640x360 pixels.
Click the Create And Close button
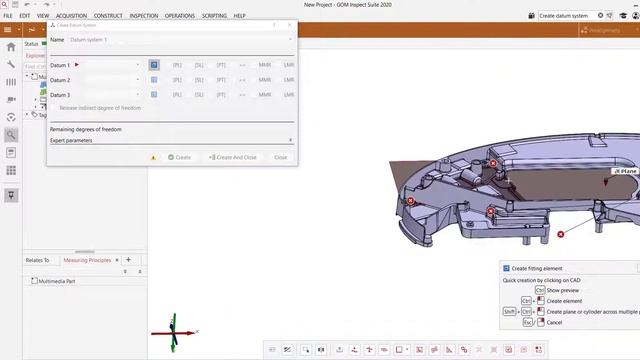point(232,157)
